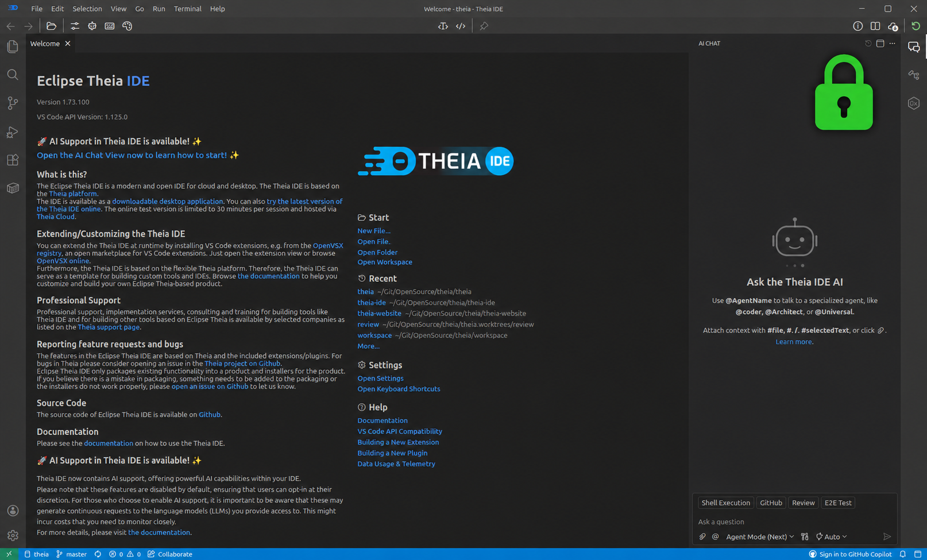Open the Edit menu

(57, 9)
